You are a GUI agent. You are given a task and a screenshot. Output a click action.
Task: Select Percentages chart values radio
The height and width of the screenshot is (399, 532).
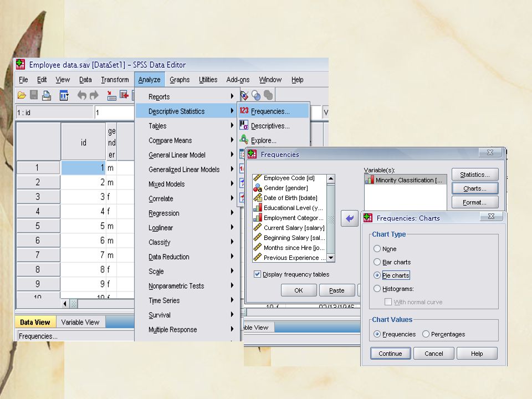click(x=426, y=334)
